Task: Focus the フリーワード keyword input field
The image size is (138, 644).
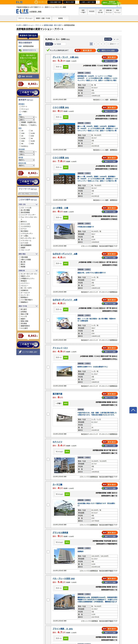Action: 28,194
